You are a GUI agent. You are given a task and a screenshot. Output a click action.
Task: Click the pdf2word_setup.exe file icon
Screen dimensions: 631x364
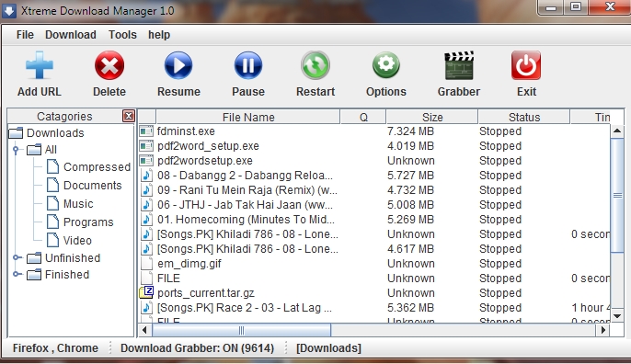(x=146, y=146)
